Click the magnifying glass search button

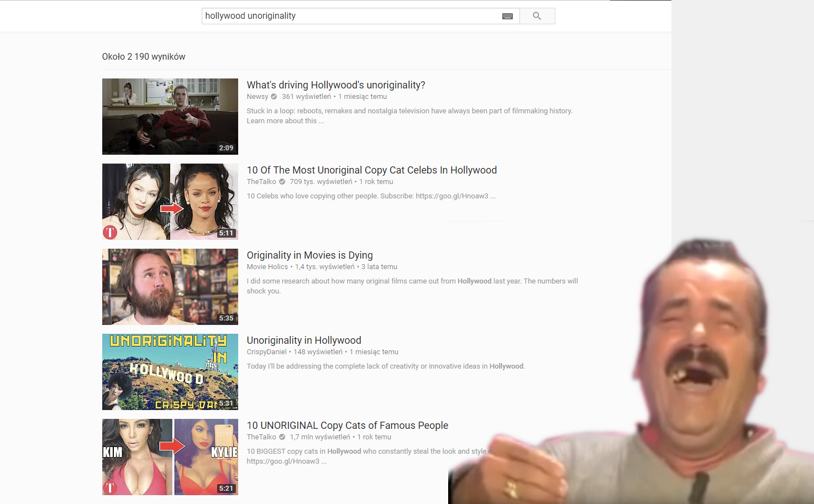point(537,16)
